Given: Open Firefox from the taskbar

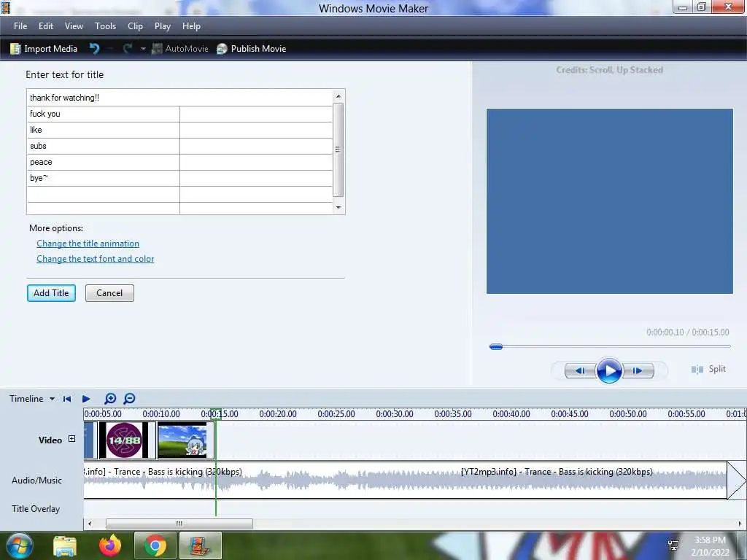Looking at the screenshot, I should tap(110, 545).
